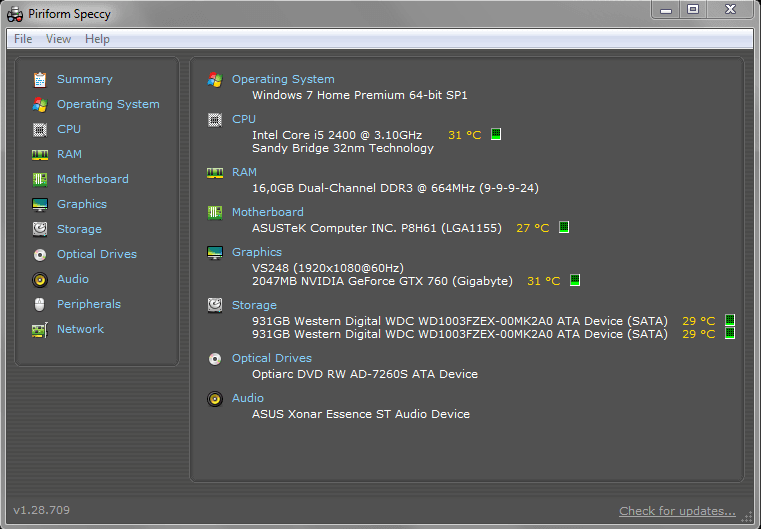This screenshot has height=529, width=761.
Task: Open the Operating System section heading link
Action: pos(283,79)
